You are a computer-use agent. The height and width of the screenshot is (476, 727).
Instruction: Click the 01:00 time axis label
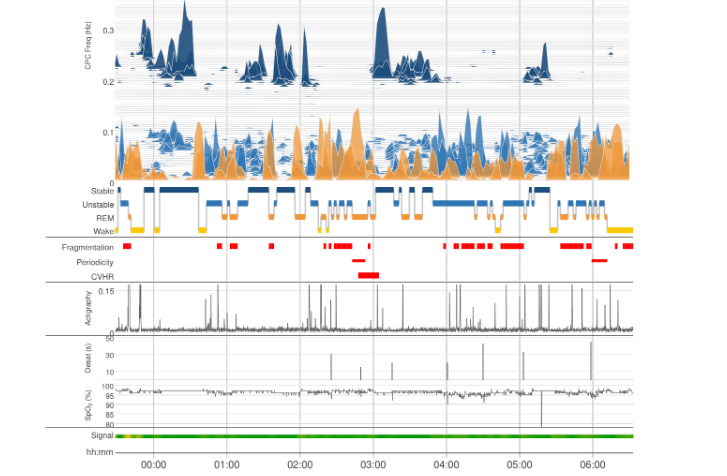click(x=227, y=465)
